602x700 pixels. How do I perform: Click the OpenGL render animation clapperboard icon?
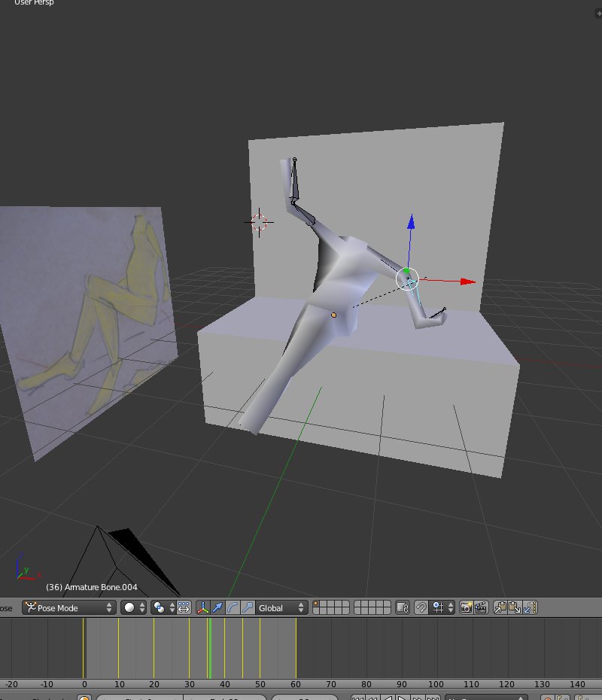[x=481, y=607]
